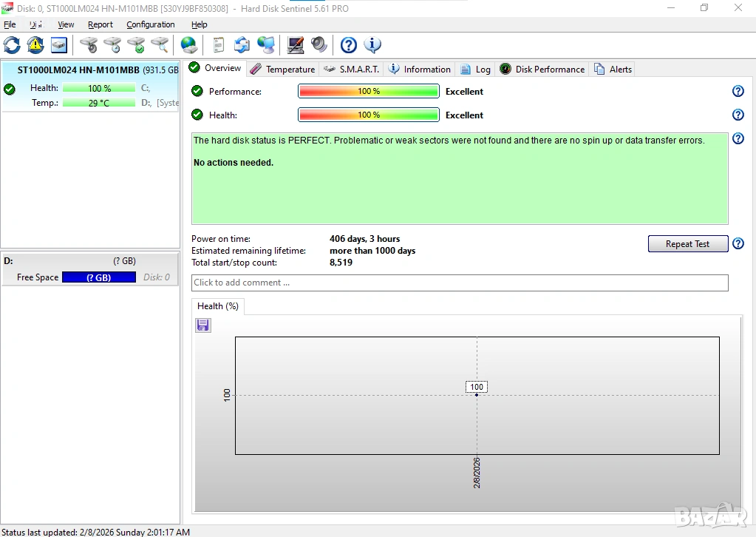
Task: Click the refresh disk status toolbar icon
Action: click(12, 45)
